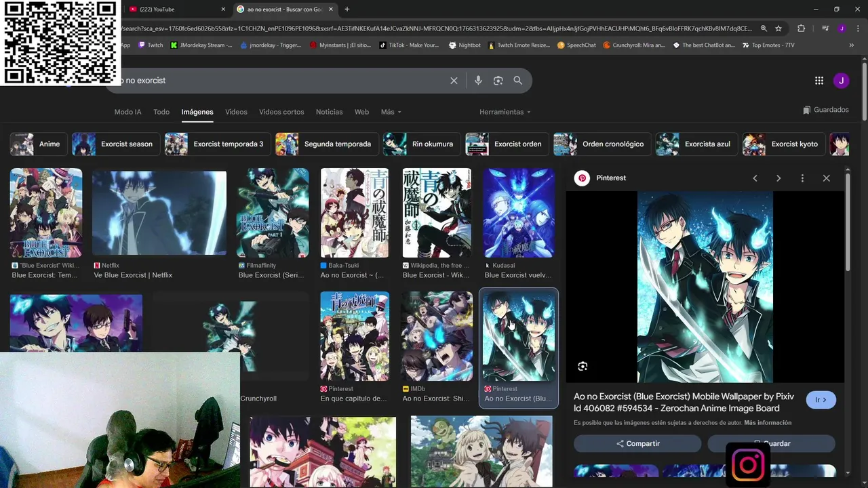
Task: Filter by Exorcist temporada 3 chip
Action: tap(218, 144)
